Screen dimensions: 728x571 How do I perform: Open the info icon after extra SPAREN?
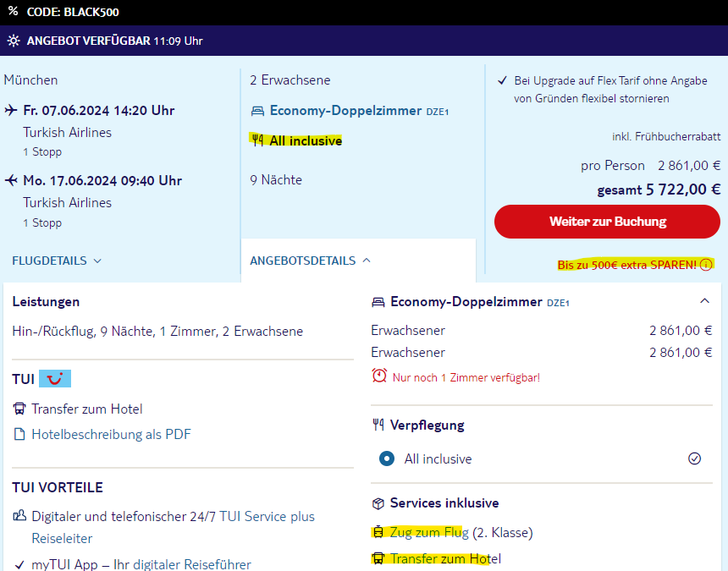click(x=706, y=265)
